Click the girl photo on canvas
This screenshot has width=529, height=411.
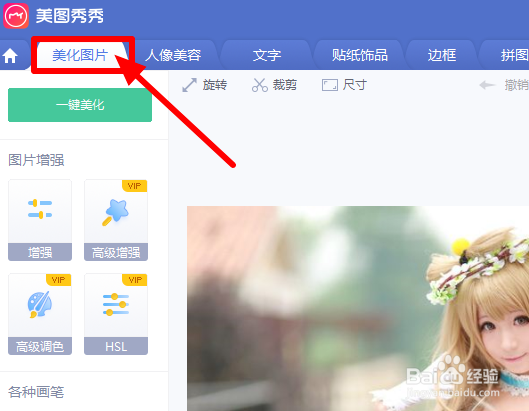[x=358, y=308]
